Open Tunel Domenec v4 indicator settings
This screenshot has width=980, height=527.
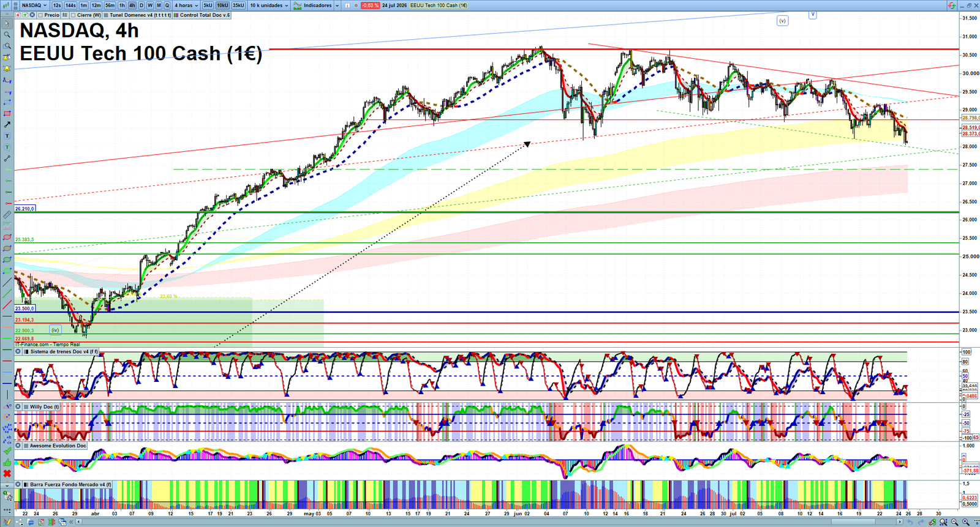point(138,15)
